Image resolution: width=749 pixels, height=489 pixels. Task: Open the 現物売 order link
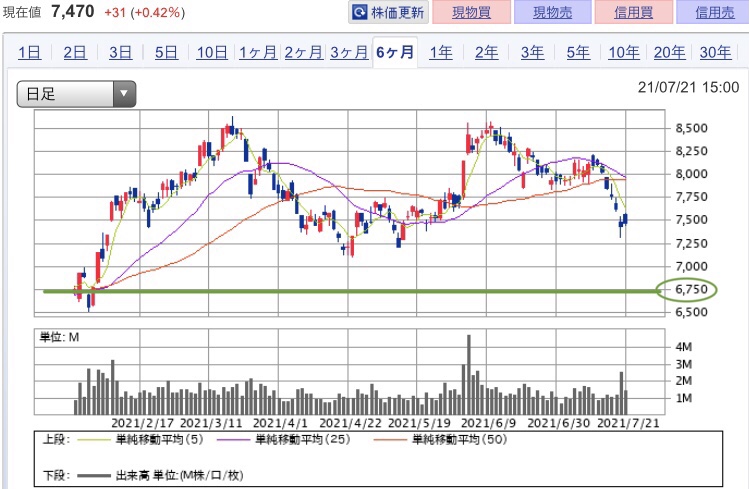(x=553, y=12)
